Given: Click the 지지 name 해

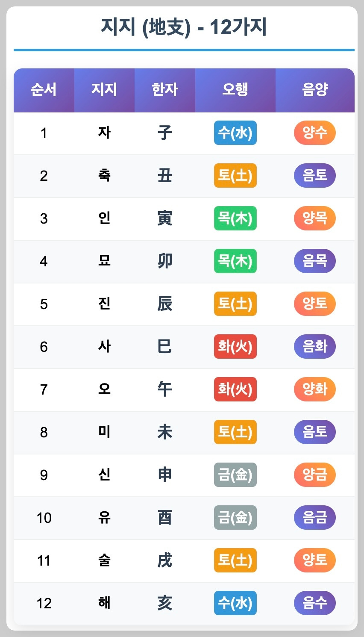Looking at the screenshot, I should (x=104, y=603).
